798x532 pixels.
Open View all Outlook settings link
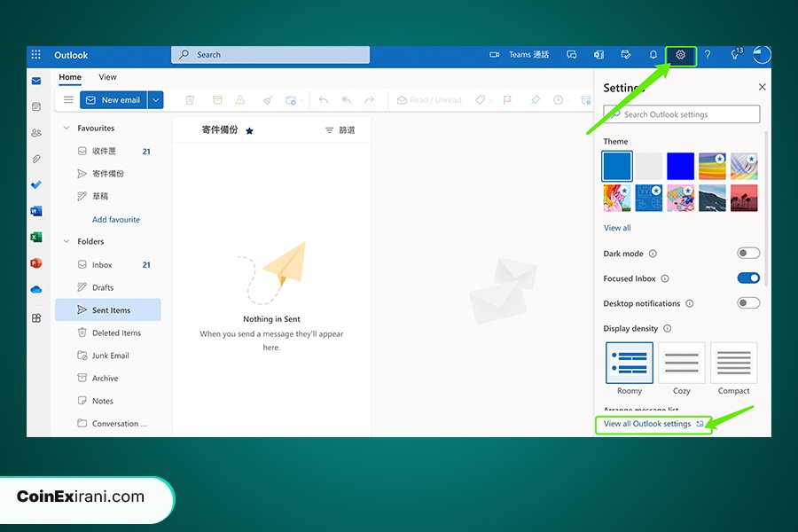pyautogui.click(x=647, y=424)
